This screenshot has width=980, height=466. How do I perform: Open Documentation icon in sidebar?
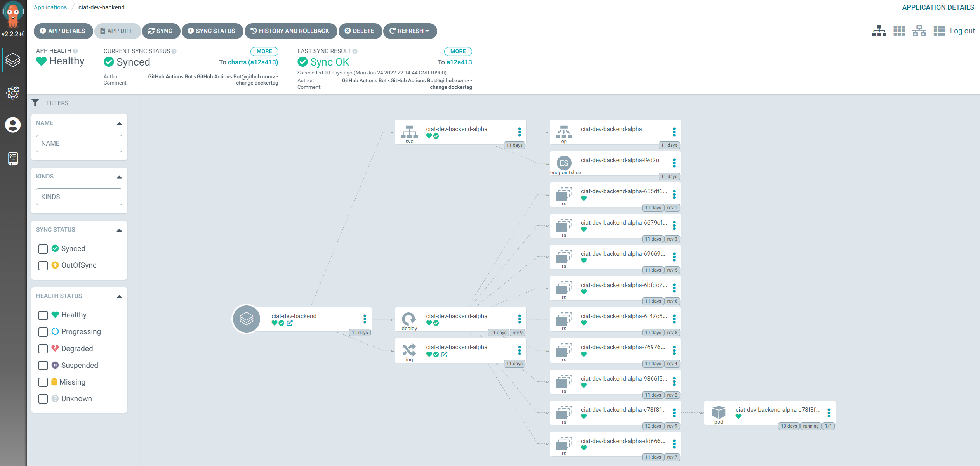[13, 158]
